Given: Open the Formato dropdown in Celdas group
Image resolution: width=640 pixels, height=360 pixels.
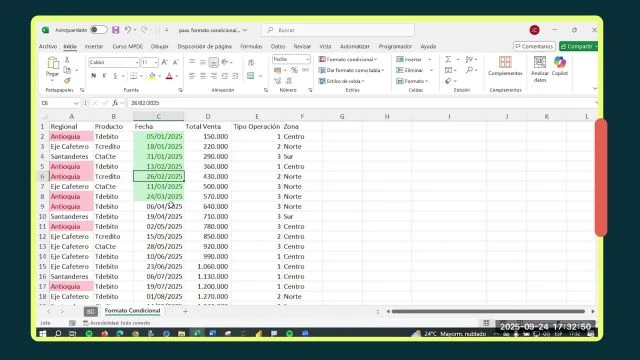Looking at the screenshot, I should [412, 81].
